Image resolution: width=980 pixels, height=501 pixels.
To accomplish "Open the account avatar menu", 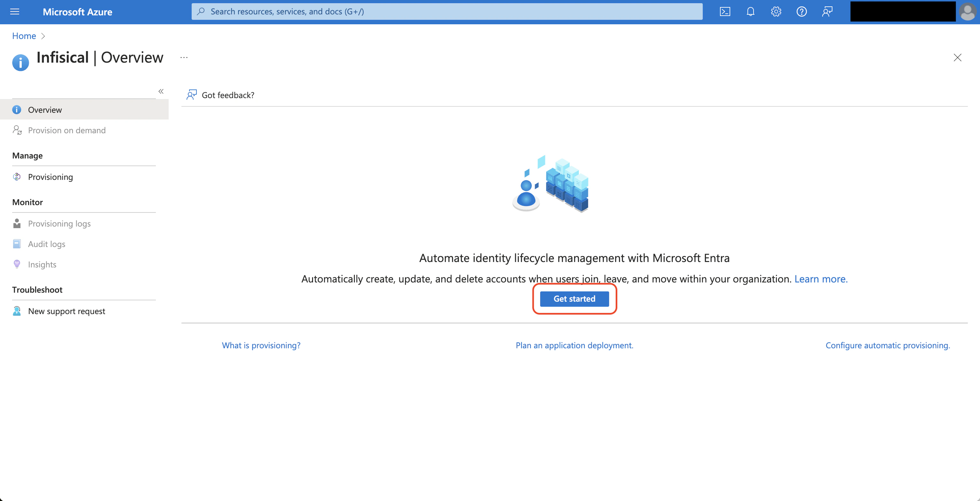I will [968, 12].
